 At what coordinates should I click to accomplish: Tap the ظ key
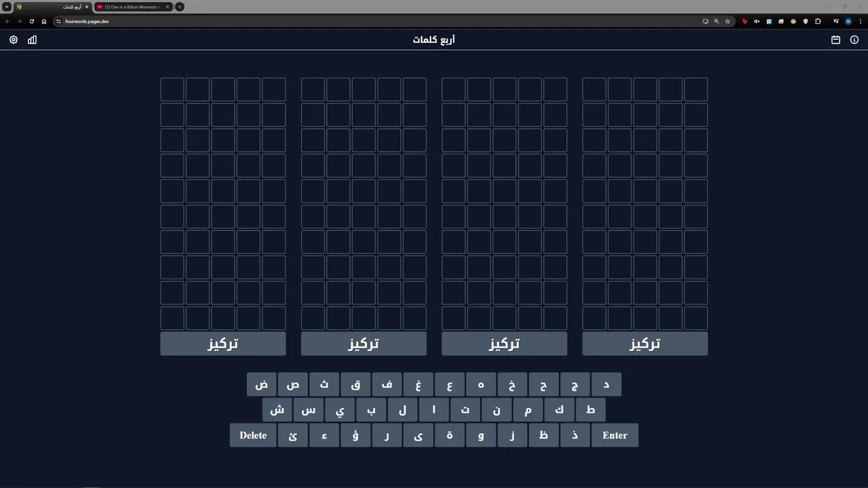click(x=544, y=435)
